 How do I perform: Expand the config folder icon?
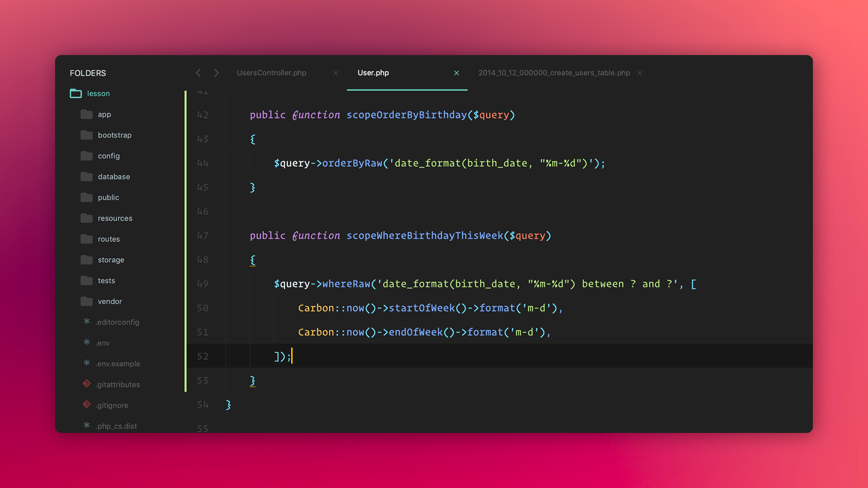(86, 155)
